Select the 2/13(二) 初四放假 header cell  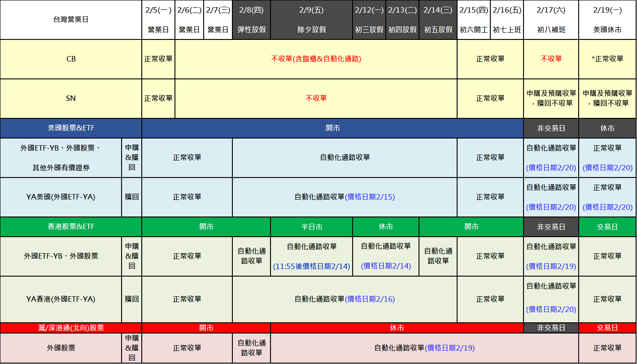(402, 20)
